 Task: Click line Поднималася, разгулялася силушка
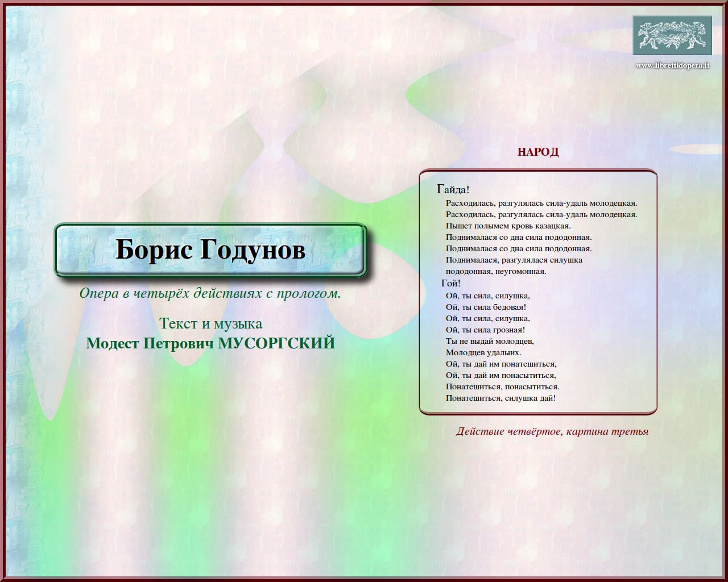click(514, 260)
